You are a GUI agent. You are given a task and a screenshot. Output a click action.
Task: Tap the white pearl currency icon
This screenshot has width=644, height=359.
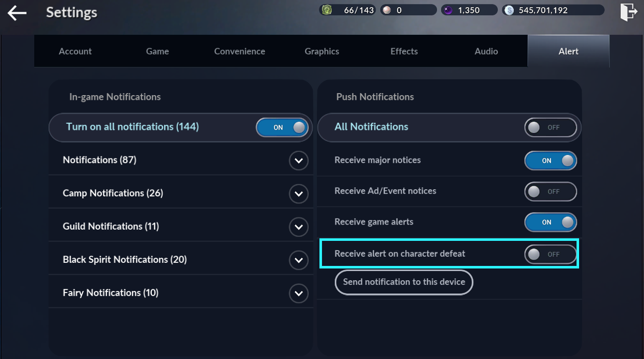(x=387, y=10)
